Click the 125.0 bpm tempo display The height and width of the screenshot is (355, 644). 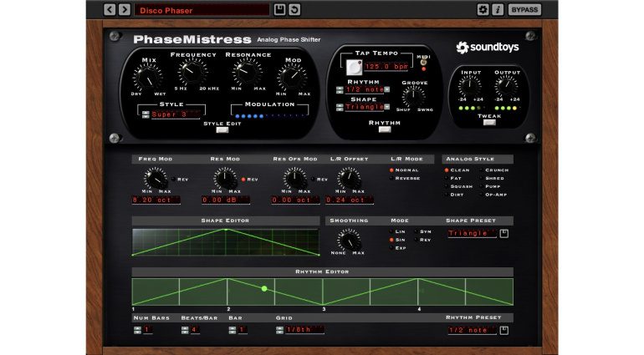[386, 67]
